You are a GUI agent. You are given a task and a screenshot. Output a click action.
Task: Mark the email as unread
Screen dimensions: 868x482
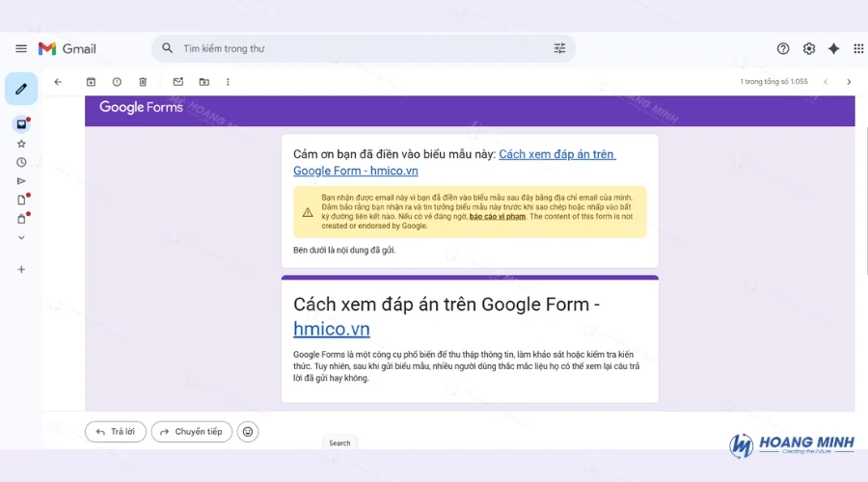tap(178, 82)
